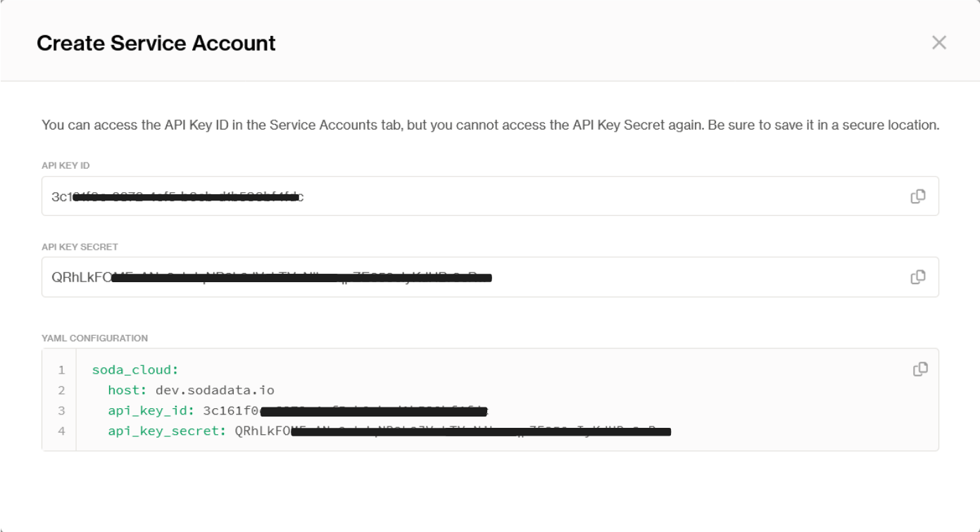Close the Create Service Account dialog
Viewport: 980px width, 532px height.
click(x=938, y=43)
